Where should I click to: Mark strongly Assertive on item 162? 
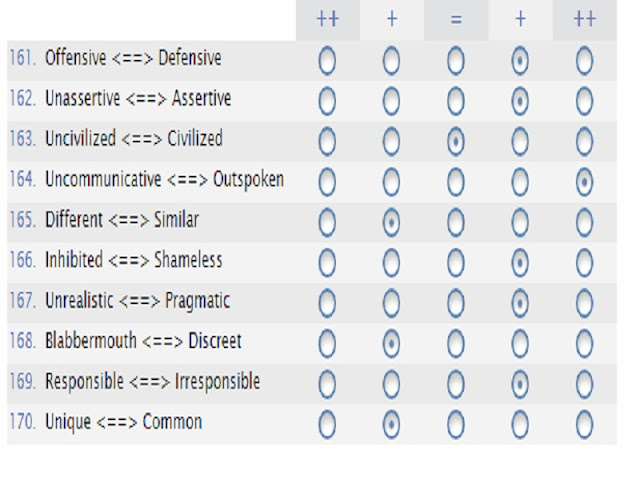[584, 101]
